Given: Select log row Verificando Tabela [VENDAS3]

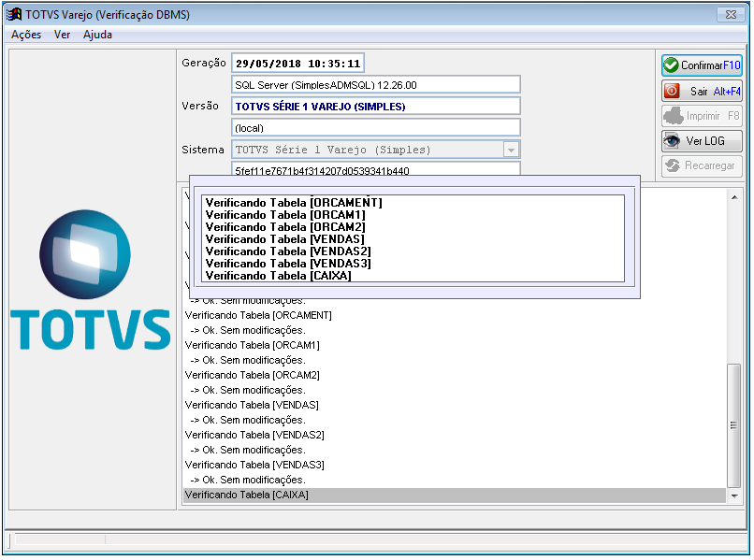Looking at the screenshot, I should pos(454,465).
